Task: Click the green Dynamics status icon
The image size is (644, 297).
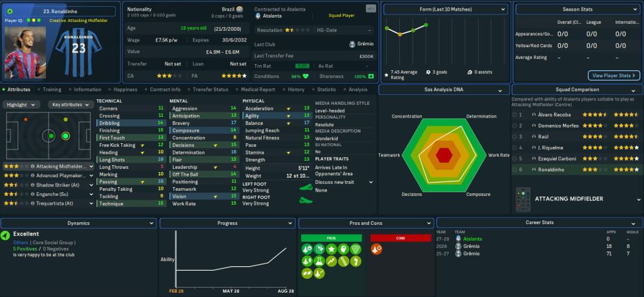Action: [6, 235]
